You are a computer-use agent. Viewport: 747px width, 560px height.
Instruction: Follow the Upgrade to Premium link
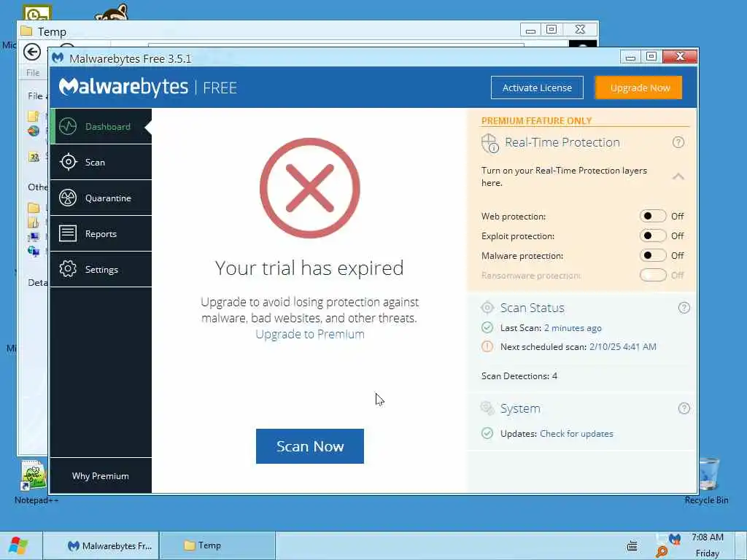click(309, 334)
